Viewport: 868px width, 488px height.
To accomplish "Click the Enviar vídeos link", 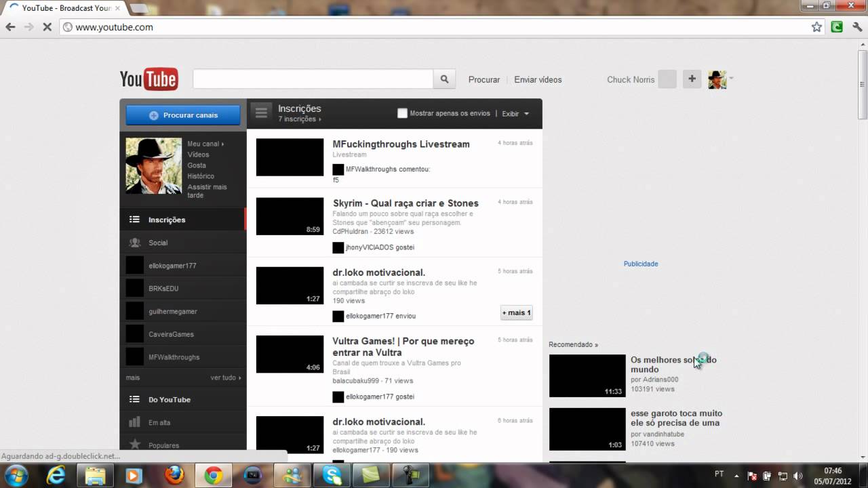I will [538, 79].
